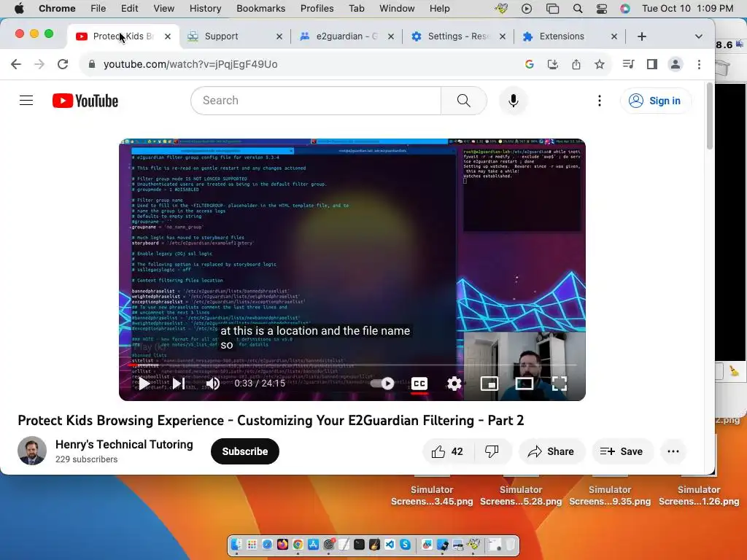747x560 pixels.
Task: Bookmark this page with the star
Action: point(600,64)
